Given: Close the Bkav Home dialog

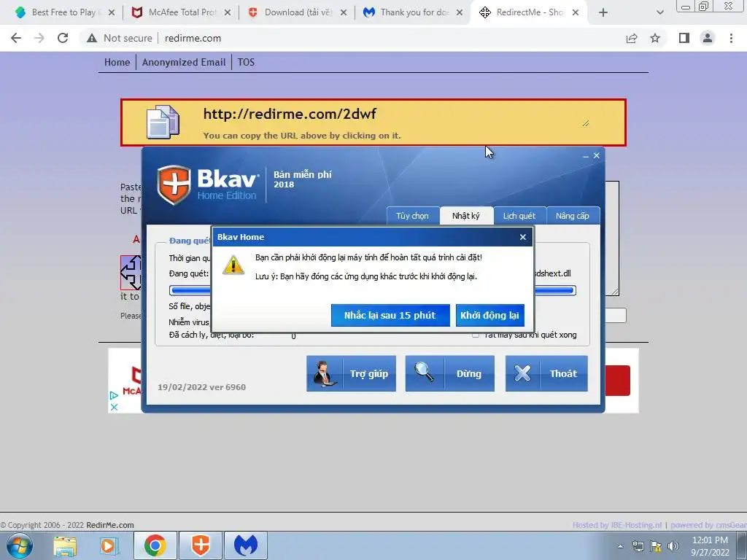Looking at the screenshot, I should coord(522,237).
